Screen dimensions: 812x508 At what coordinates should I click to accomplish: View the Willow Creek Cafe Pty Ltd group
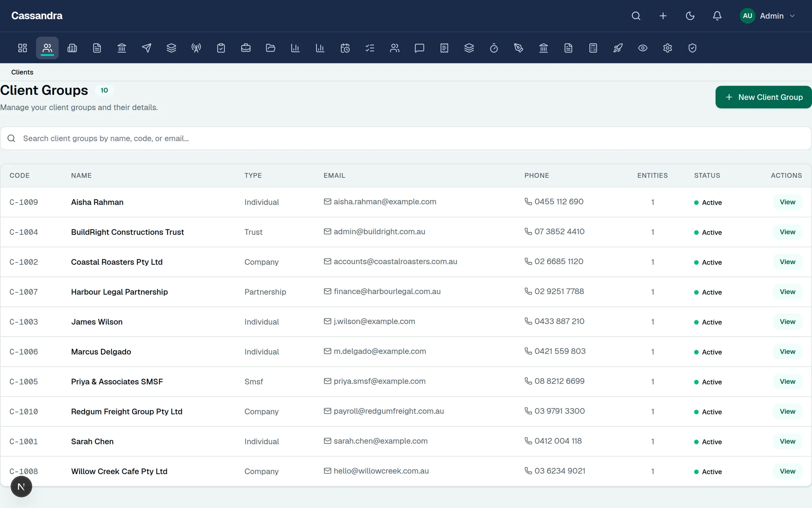pyautogui.click(x=788, y=471)
